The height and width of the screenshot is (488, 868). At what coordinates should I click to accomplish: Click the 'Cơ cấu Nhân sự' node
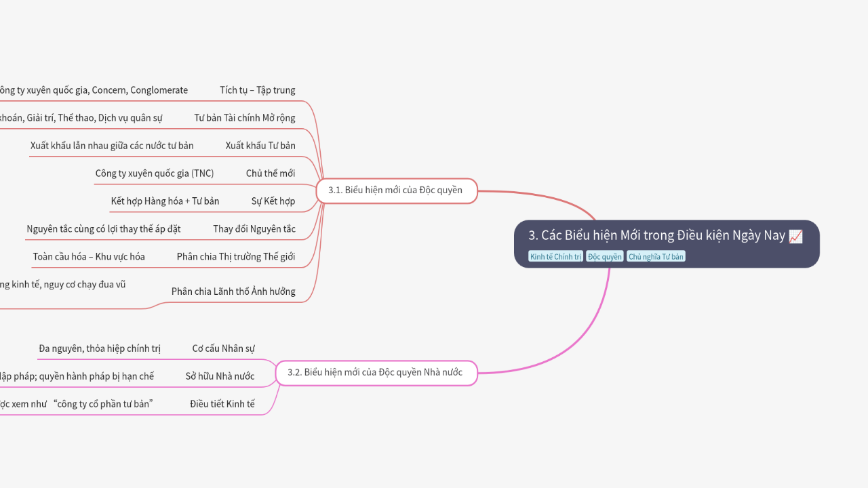tap(224, 348)
